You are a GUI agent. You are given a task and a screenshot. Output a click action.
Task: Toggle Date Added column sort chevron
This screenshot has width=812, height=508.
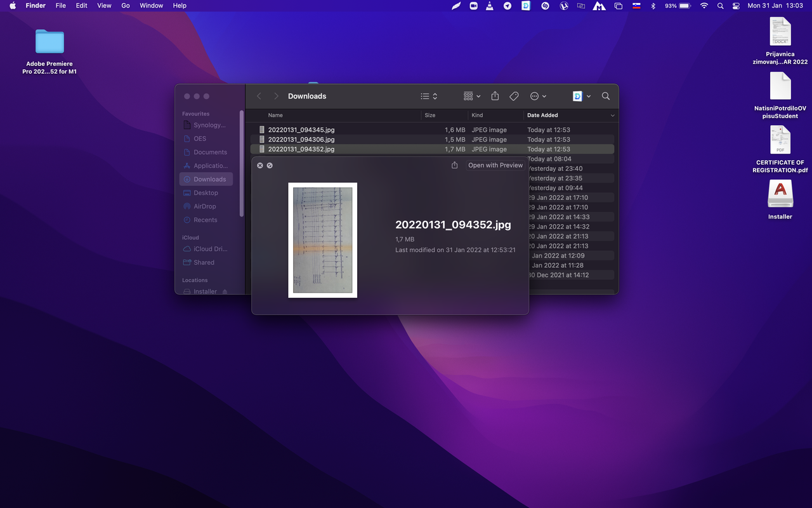[x=613, y=116]
